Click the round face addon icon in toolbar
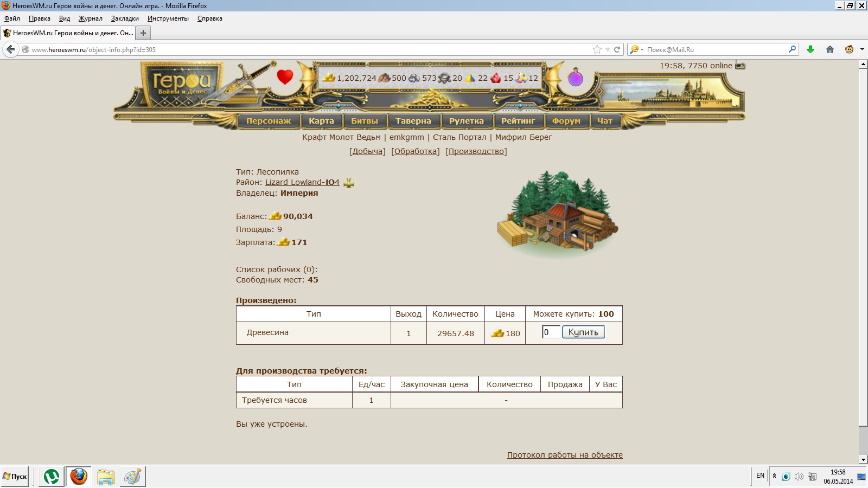The image size is (868, 488). coord(849,49)
